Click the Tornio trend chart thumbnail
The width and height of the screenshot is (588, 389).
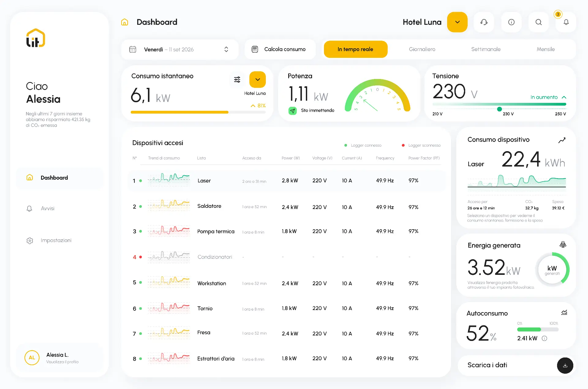click(x=169, y=308)
